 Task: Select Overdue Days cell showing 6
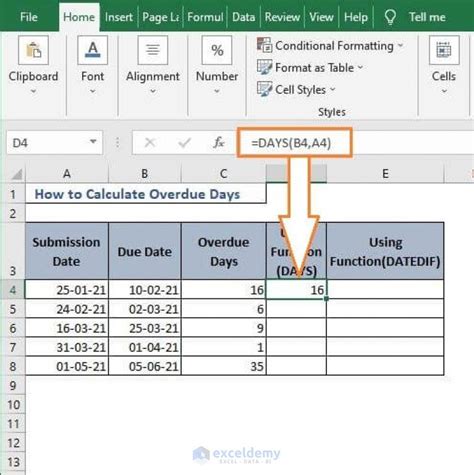(224, 309)
